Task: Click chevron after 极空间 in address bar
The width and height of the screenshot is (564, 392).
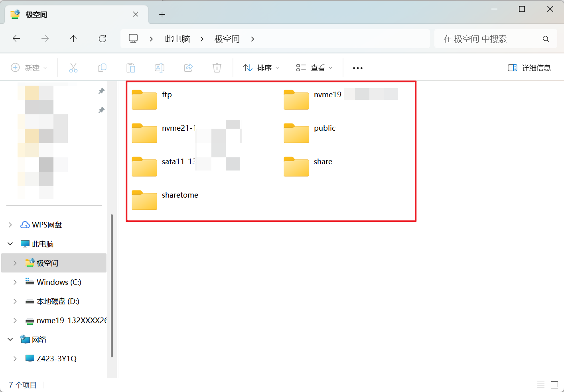Action: [252, 39]
